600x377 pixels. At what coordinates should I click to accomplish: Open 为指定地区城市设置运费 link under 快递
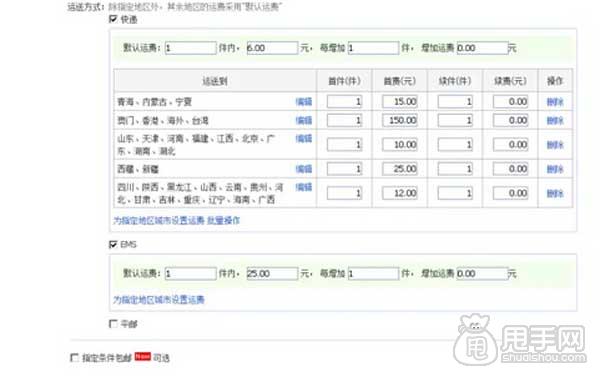pos(159,220)
